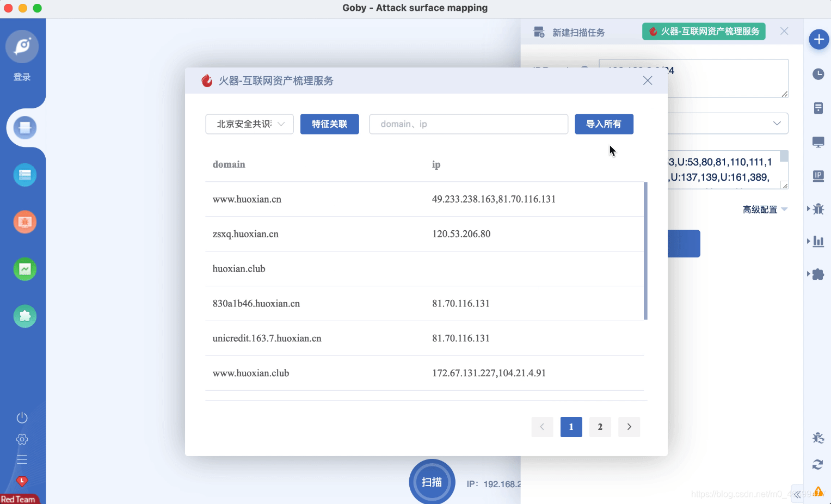The height and width of the screenshot is (504, 831).
Task: Select row unicredit.163.7.huoxian.cn
Action: [x=424, y=339]
